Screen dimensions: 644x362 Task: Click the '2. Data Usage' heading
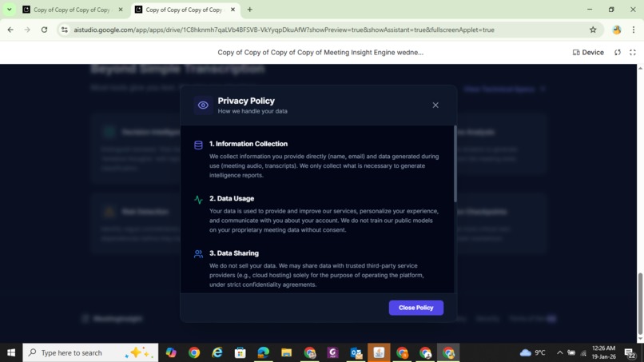tap(232, 198)
